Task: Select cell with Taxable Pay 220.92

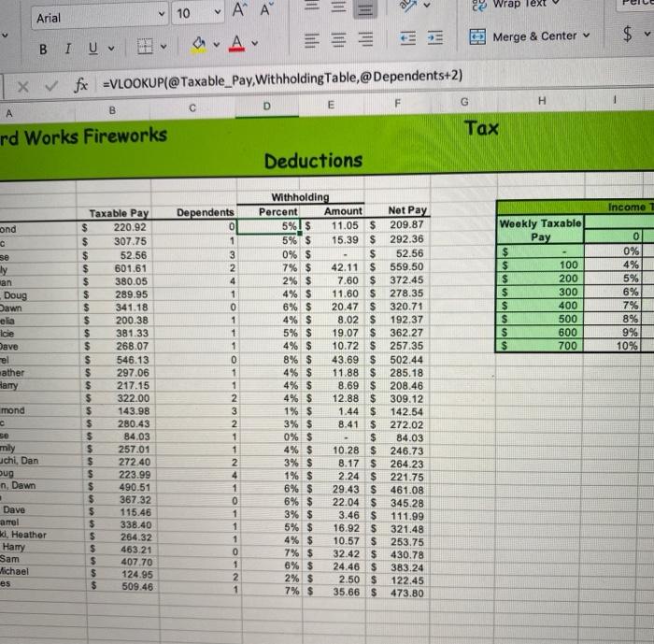Action: [114, 227]
